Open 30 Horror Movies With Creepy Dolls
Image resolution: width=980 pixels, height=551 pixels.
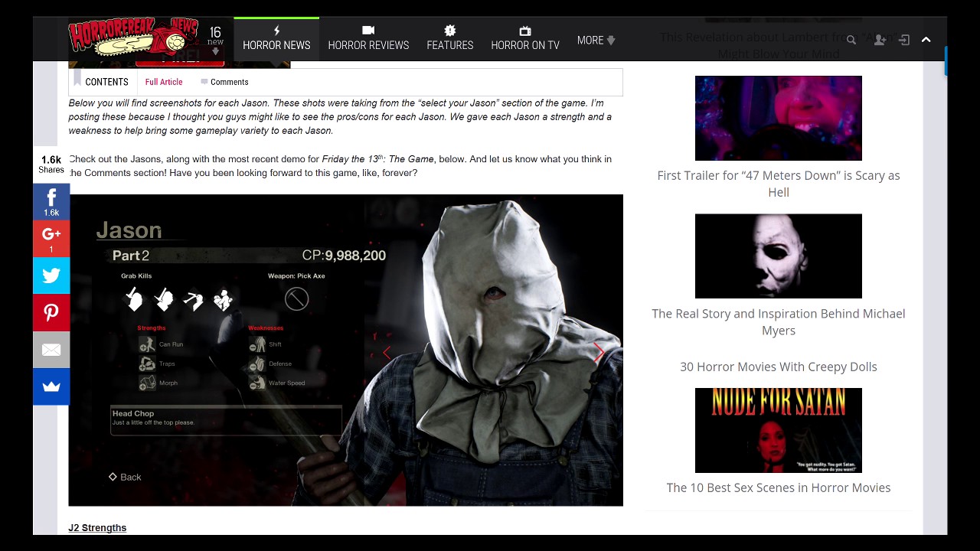point(779,367)
